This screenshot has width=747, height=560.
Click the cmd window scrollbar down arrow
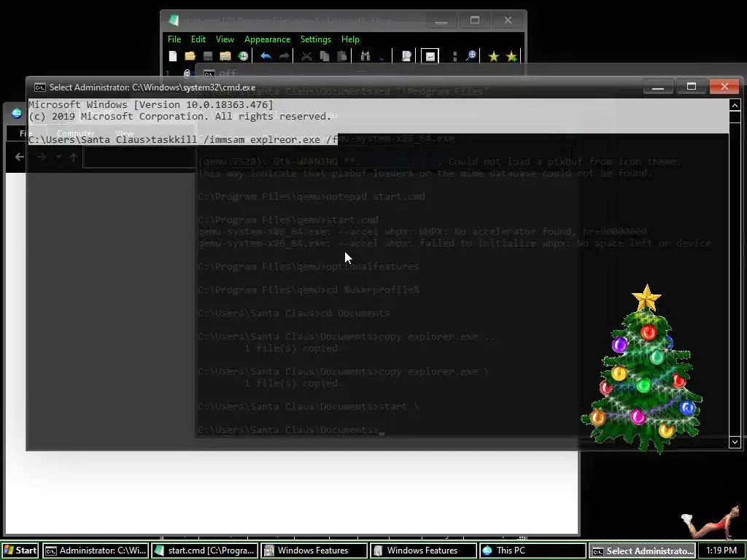735,443
